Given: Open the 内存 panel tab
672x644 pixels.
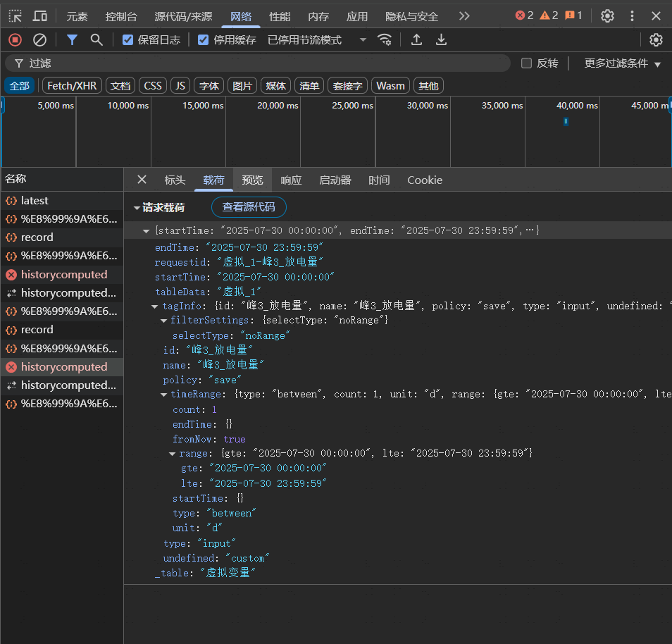Looking at the screenshot, I should tap(318, 16).
